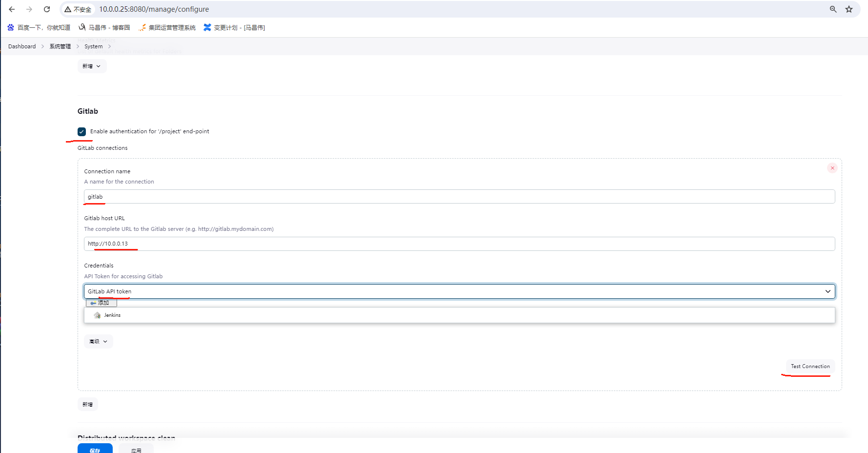Edit the Gitlab host URL field

pyautogui.click(x=459, y=244)
